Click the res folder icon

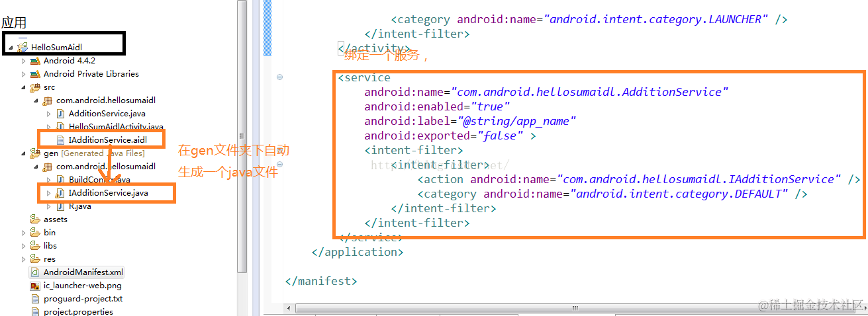click(x=35, y=259)
